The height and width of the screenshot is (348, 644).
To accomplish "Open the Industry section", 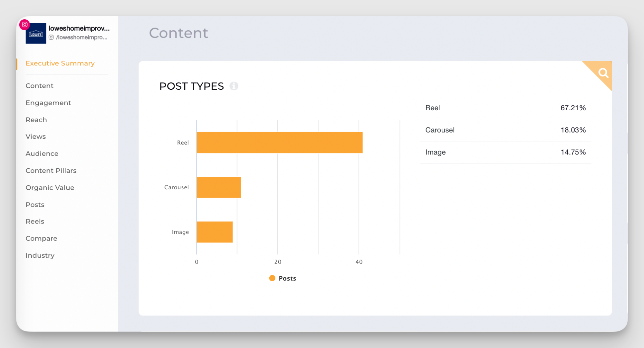I will point(40,255).
